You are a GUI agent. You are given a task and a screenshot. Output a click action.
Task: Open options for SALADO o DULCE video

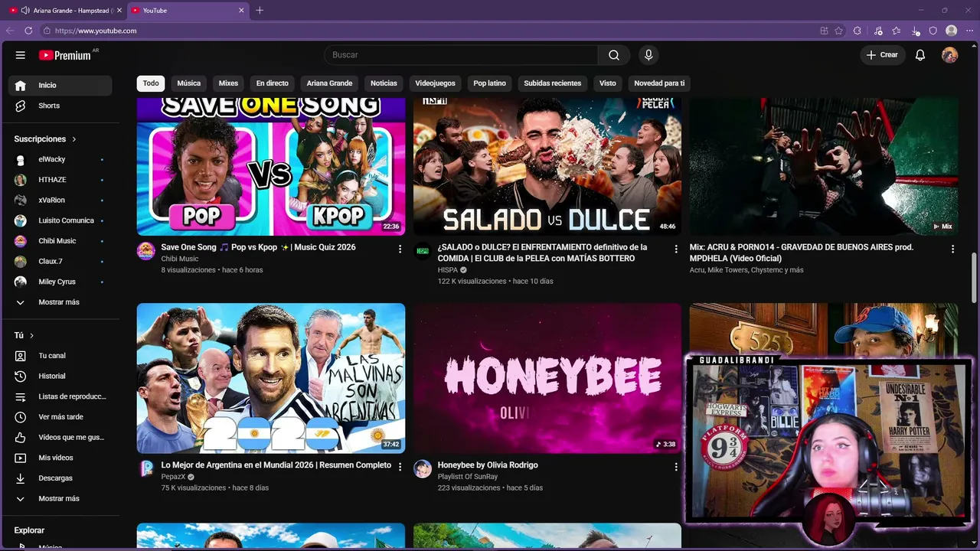(x=676, y=249)
